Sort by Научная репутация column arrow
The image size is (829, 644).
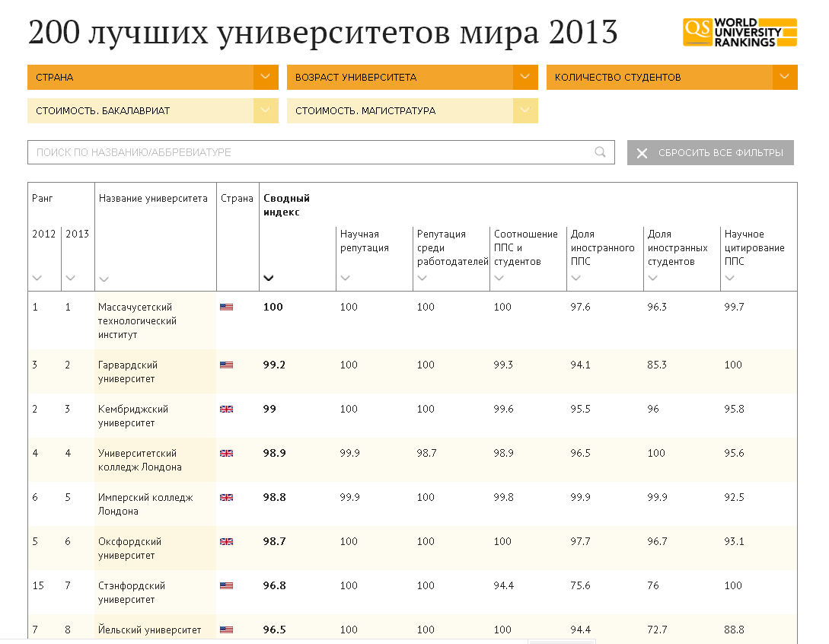pyautogui.click(x=346, y=278)
